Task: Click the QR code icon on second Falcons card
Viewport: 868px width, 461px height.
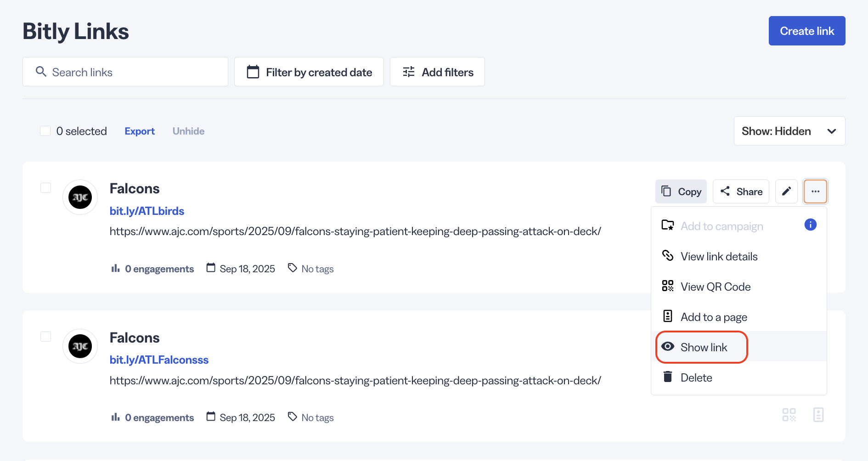Action: click(x=789, y=415)
